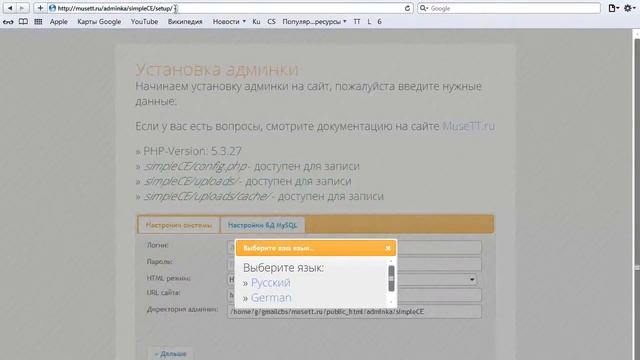Screen dimensions: 640x360
Task: Switch to Настройки системы tab
Action: [179, 225]
